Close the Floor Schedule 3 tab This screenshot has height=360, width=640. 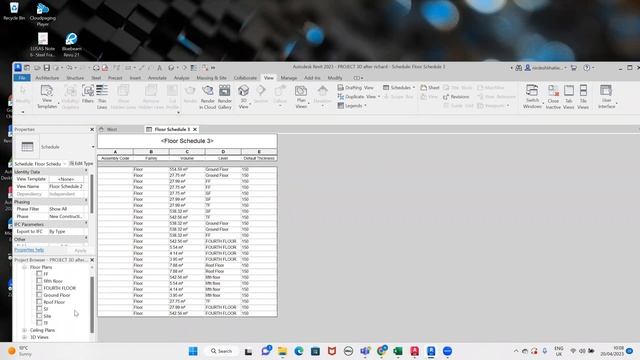(195, 129)
